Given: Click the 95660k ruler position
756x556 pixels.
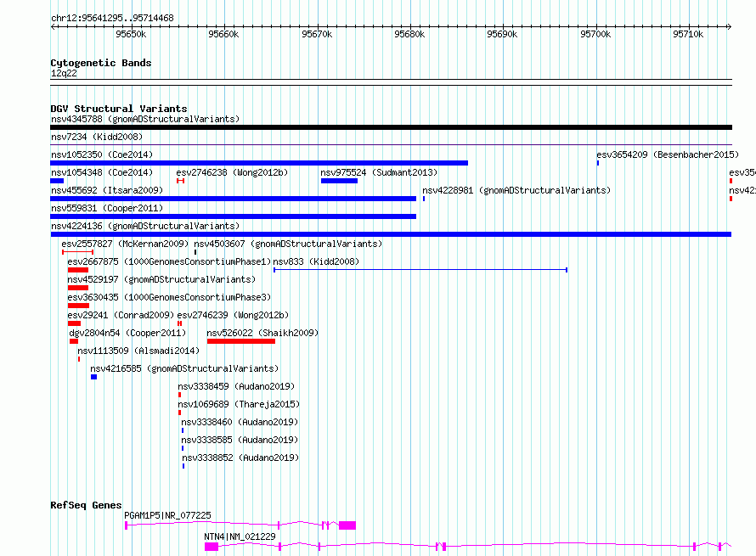Looking at the screenshot, I should click(223, 34).
